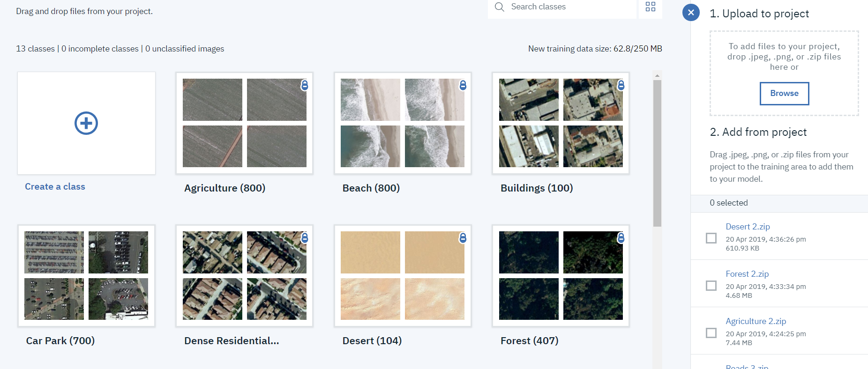The height and width of the screenshot is (369, 868).
Task: Click the training data size 62.8/250 MB text
Action: 595,49
